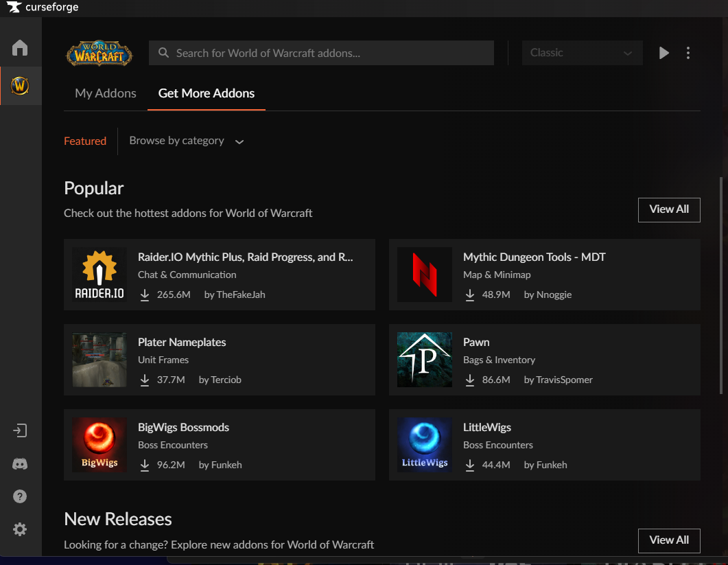Open the Pawn addon title
The image size is (728, 565).
pos(476,342)
